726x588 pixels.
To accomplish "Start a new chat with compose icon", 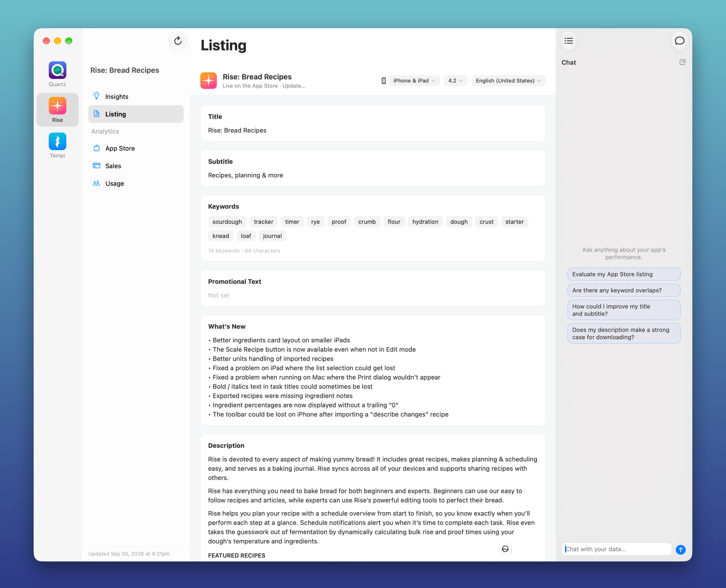I will pyautogui.click(x=682, y=62).
